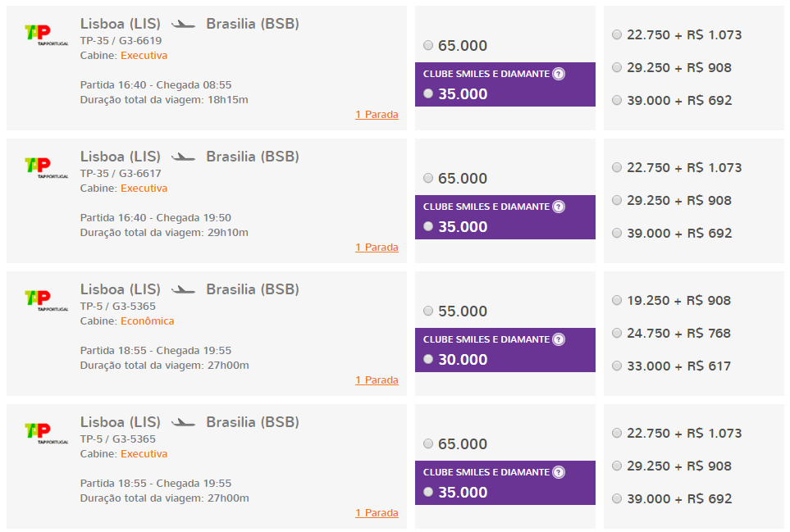Click help icon on G3-6617 flight's Clube Smiles banner
The image size is (790, 532).
(559, 207)
